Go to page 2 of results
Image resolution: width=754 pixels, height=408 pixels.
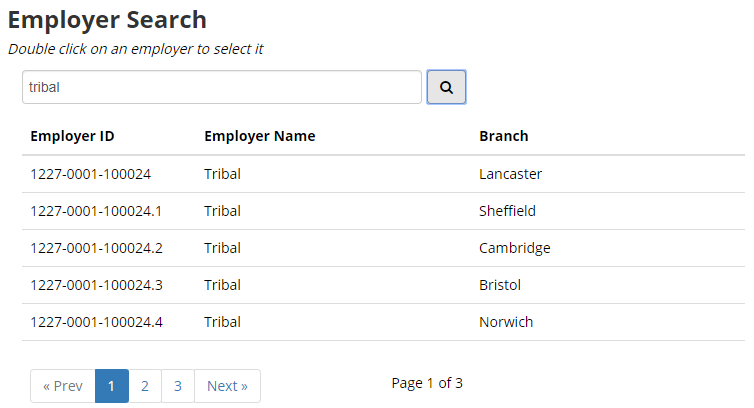coord(145,386)
